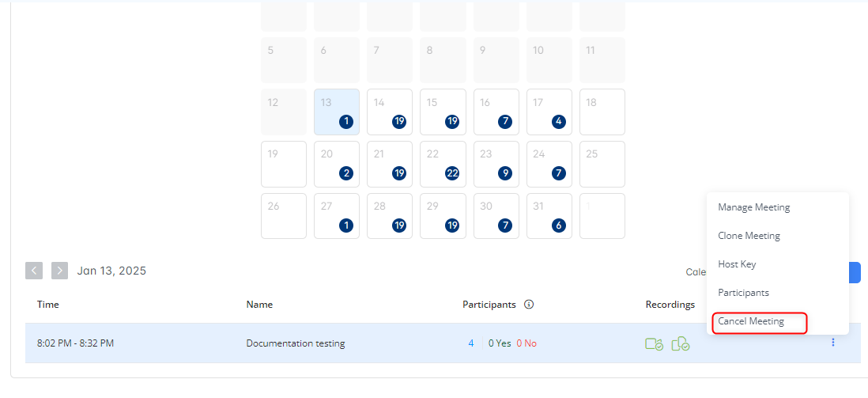Open Host Key from the menu
The image size is (868, 398).
click(737, 264)
